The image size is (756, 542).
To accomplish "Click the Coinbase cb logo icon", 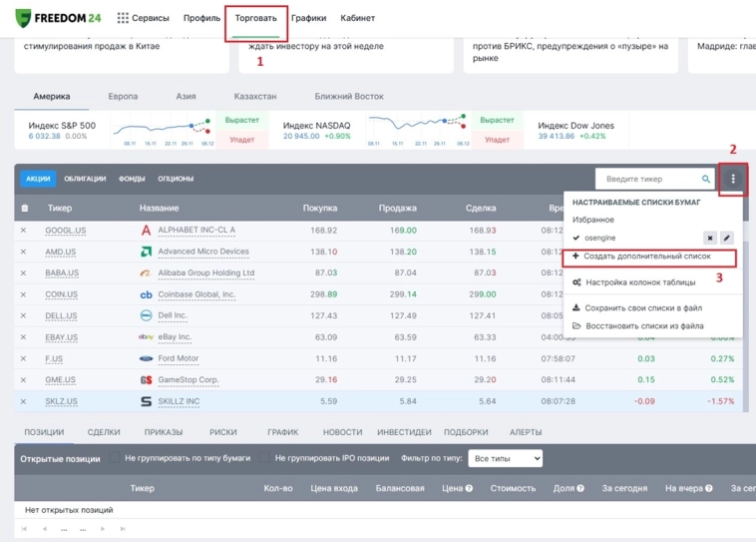I will 146,294.
